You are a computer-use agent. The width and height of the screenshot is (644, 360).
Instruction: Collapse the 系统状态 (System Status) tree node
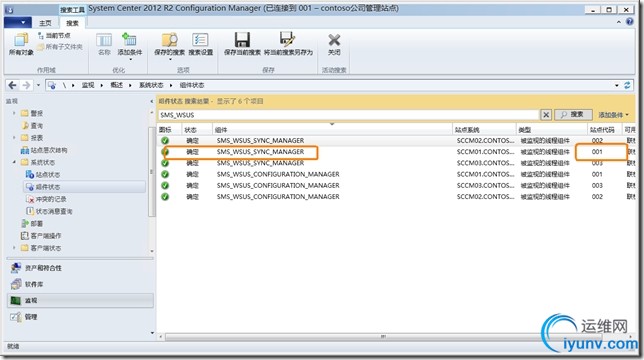[x=14, y=162]
